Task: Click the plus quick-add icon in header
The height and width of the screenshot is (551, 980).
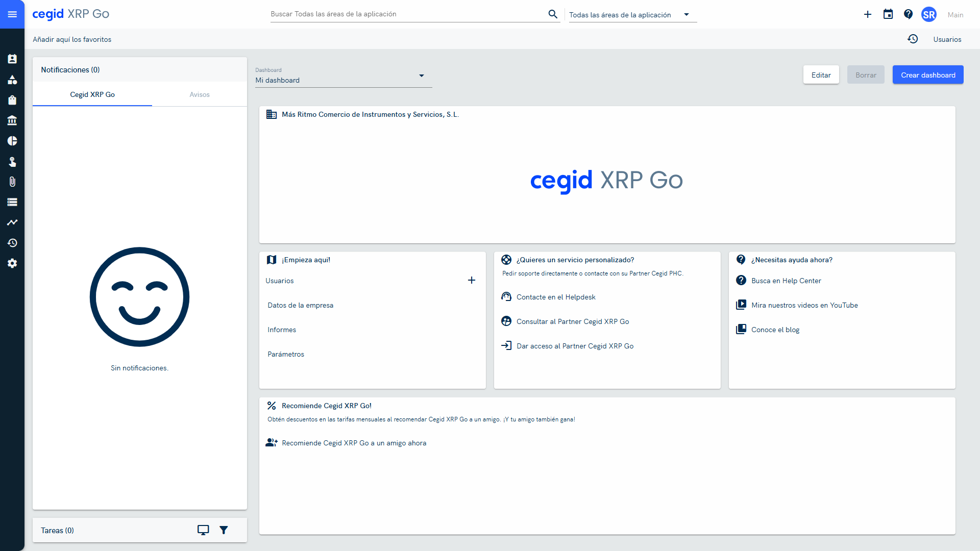Action: coord(868,14)
